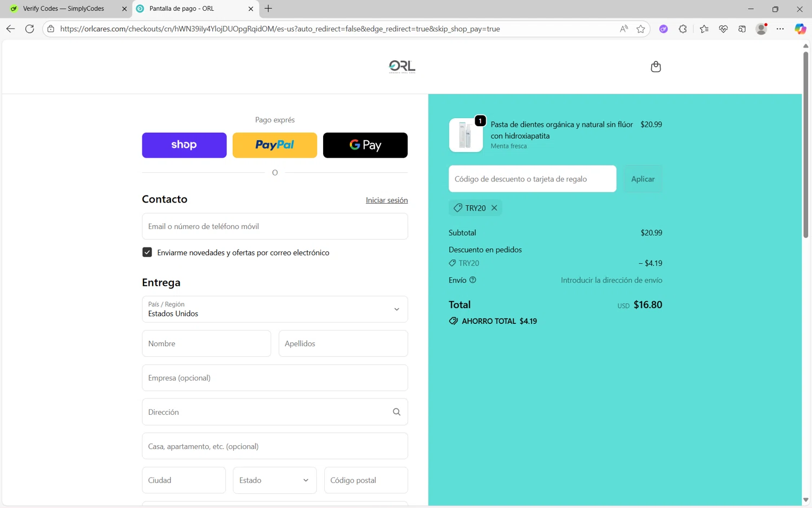This screenshot has width=812, height=508.
Task: Click the Apellidos input field
Action: [343, 343]
